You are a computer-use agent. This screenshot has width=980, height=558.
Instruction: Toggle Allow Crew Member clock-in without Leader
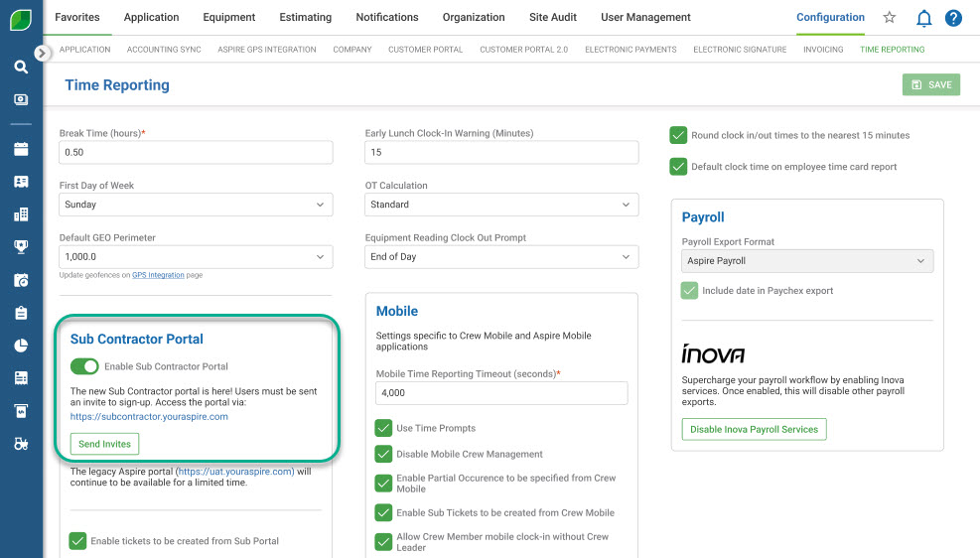tap(383, 542)
